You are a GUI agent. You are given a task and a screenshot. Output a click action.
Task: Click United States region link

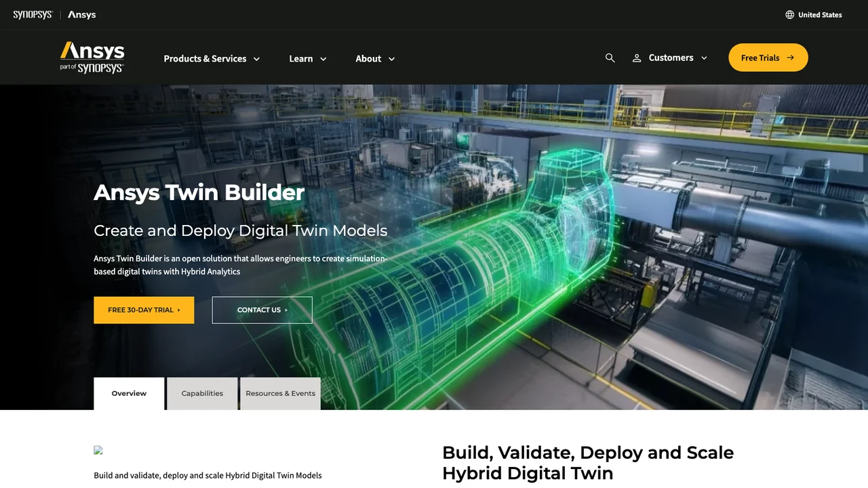(x=820, y=15)
